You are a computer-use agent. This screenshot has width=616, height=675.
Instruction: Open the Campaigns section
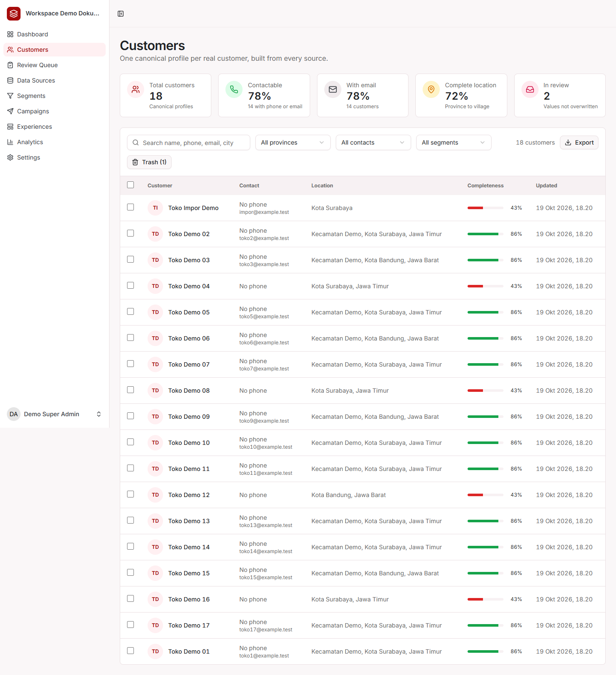(x=54, y=111)
